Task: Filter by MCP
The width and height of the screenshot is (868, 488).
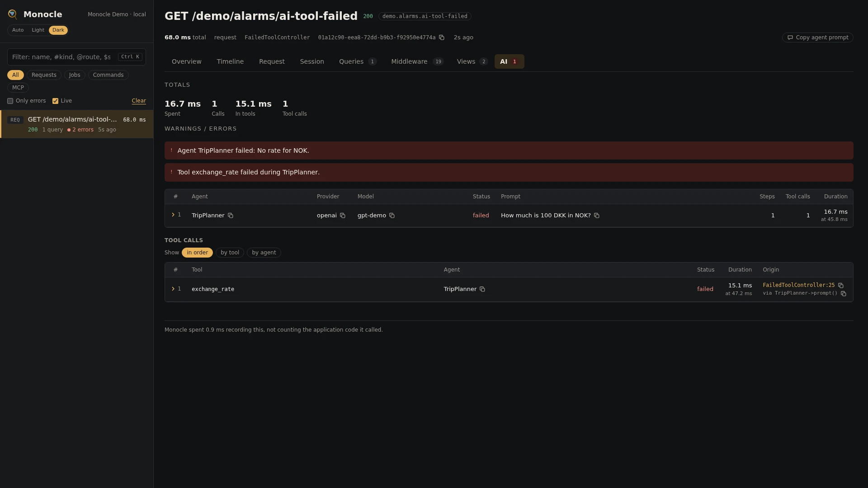Action: [18, 88]
